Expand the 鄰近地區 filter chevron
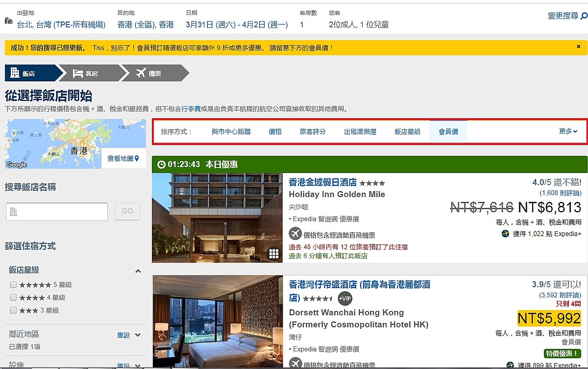 [138, 335]
